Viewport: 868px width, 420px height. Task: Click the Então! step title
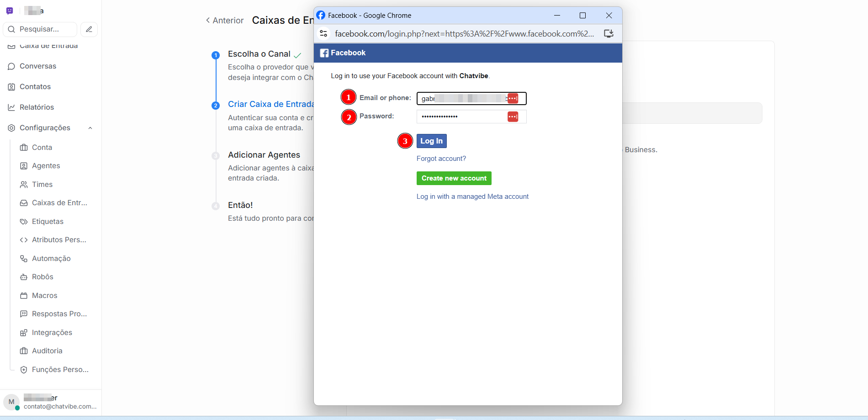point(240,205)
